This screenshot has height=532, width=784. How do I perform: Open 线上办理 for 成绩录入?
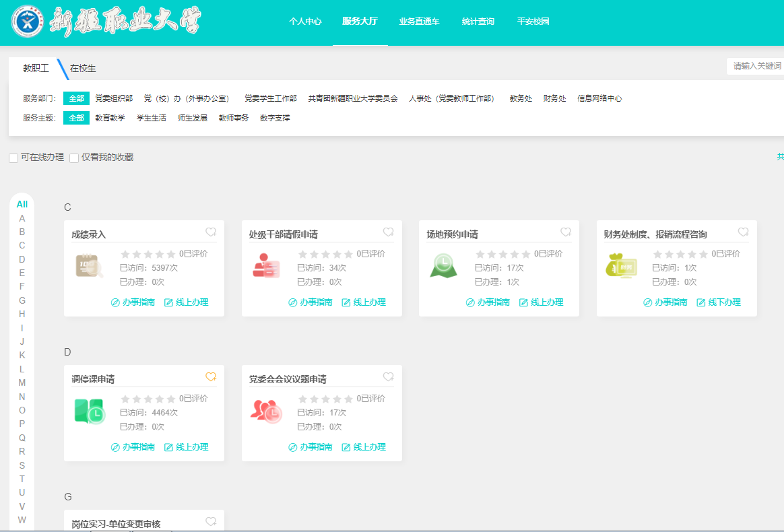[x=187, y=302]
